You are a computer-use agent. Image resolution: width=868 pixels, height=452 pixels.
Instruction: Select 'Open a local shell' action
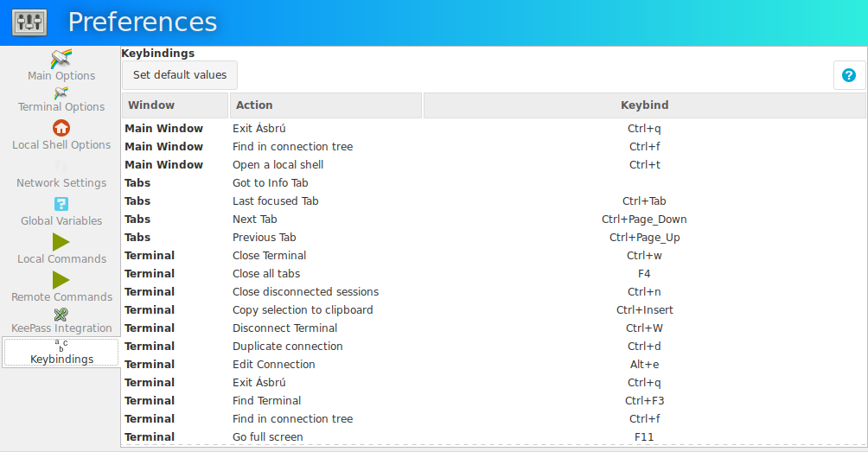click(278, 165)
